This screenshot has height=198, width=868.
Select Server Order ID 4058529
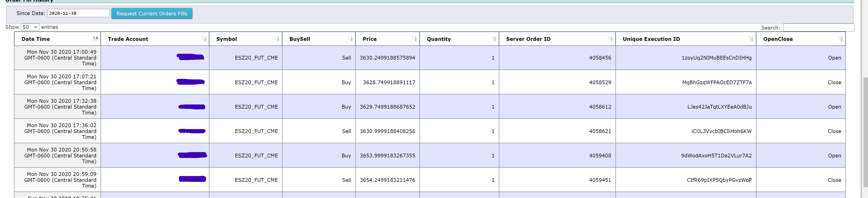[x=600, y=82]
